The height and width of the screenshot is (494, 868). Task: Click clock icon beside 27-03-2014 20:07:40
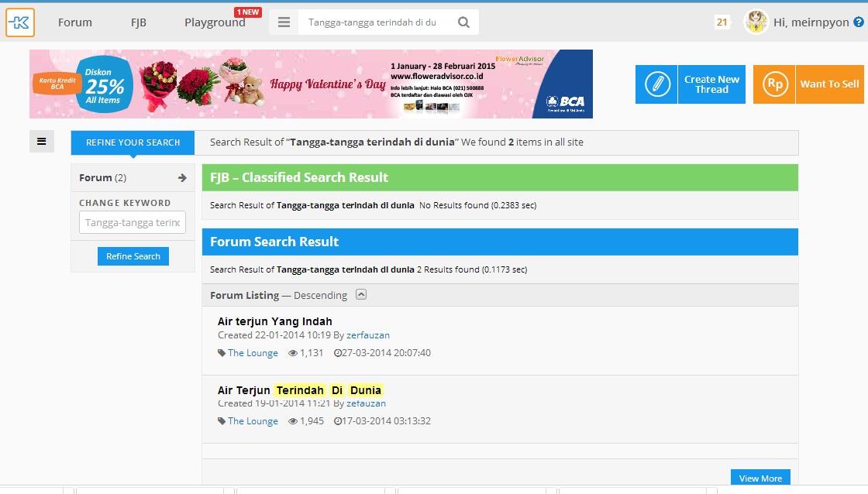click(337, 353)
